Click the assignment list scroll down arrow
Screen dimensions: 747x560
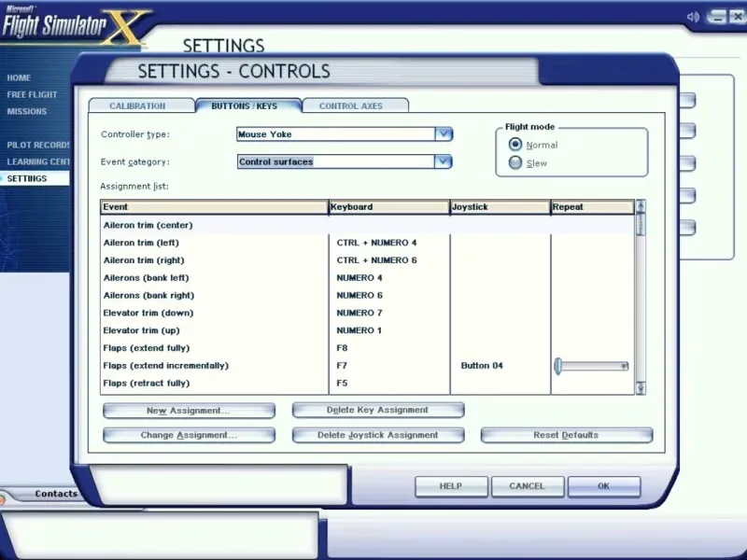[x=641, y=388]
